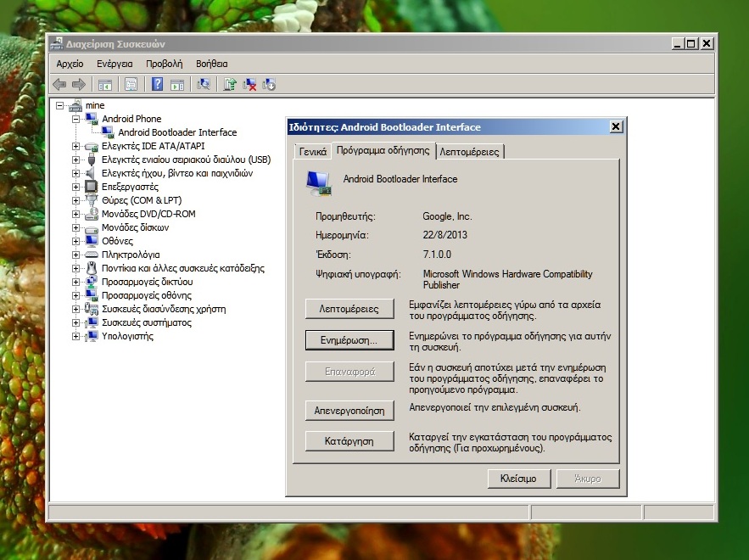The image size is (749, 560).
Task: Switch to the Γενικά tab
Action: coord(311,152)
